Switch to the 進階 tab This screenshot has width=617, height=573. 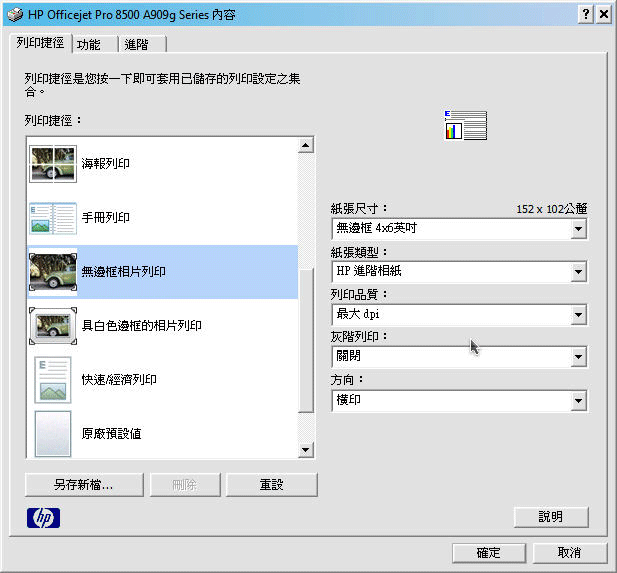[142, 44]
